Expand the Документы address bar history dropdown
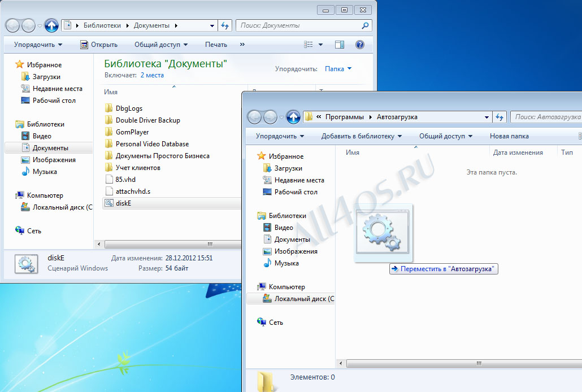Image resolution: width=582 pixels, height=392 pixels. (x=212, y=25)
